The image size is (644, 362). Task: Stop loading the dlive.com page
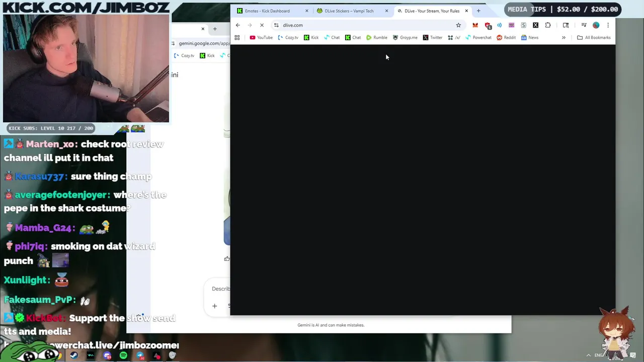[x=262, y=25]
